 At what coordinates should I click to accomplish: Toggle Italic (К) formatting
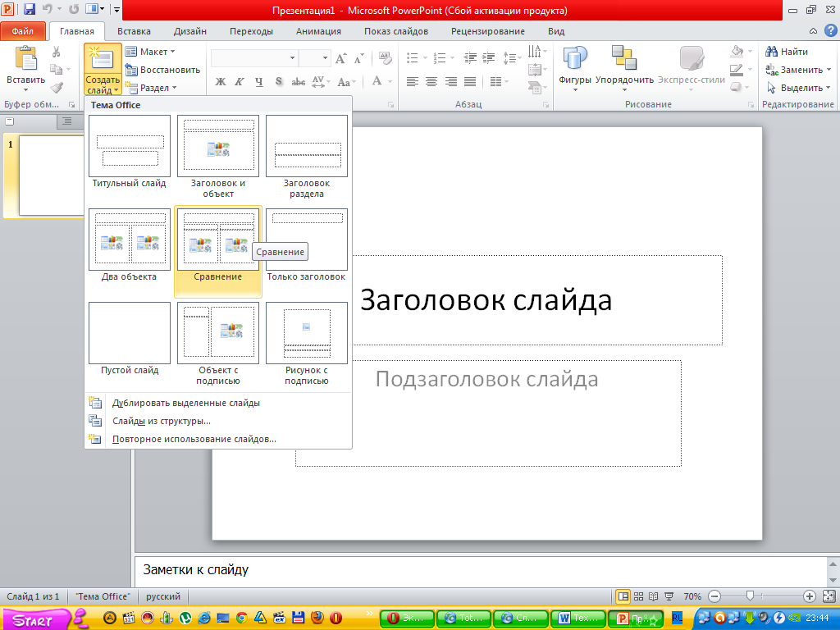[240, 82]
